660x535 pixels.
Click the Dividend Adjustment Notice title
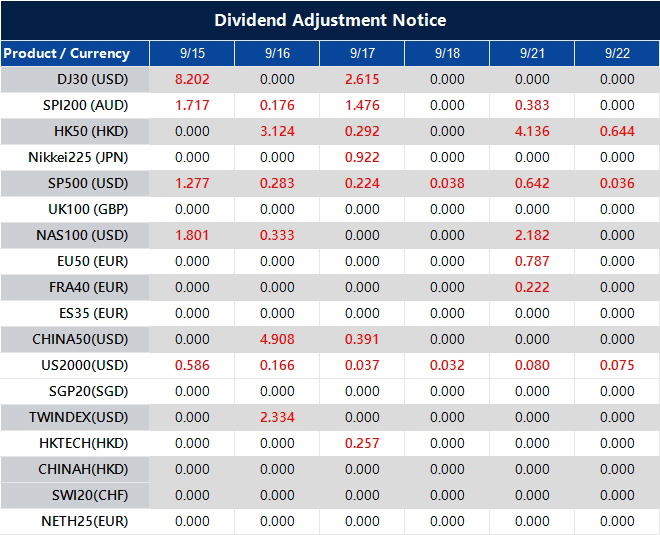click(330, 20)
